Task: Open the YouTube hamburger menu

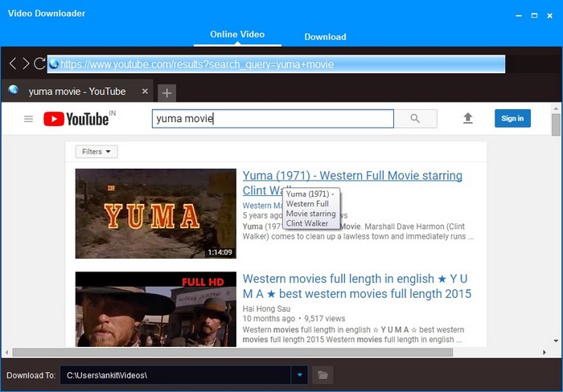Action: point(28,119)
